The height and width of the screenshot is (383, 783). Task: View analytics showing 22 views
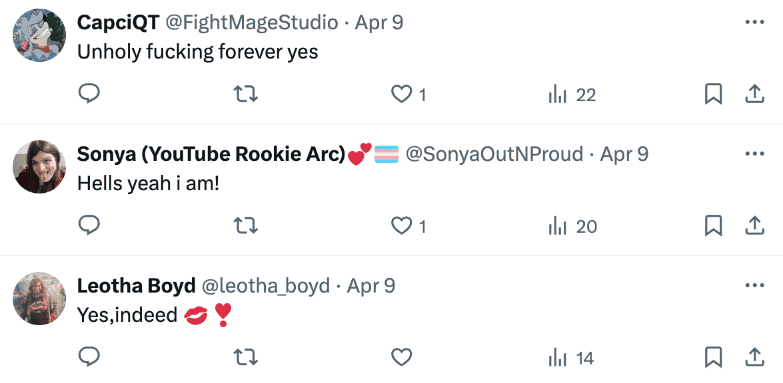tap(572, 94)
